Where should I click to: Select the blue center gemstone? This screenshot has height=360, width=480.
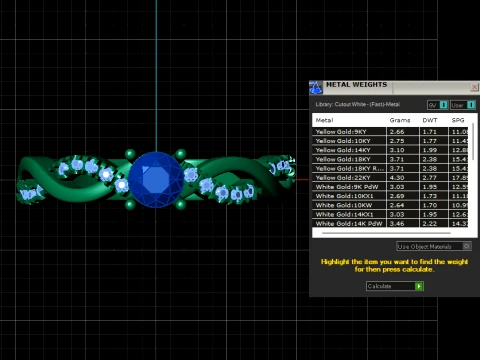pyautogui.click(x=156, y=180)
